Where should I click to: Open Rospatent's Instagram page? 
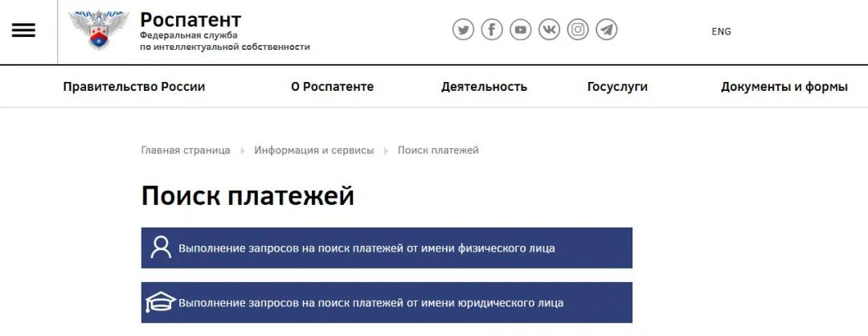click(x=578, y=29)
